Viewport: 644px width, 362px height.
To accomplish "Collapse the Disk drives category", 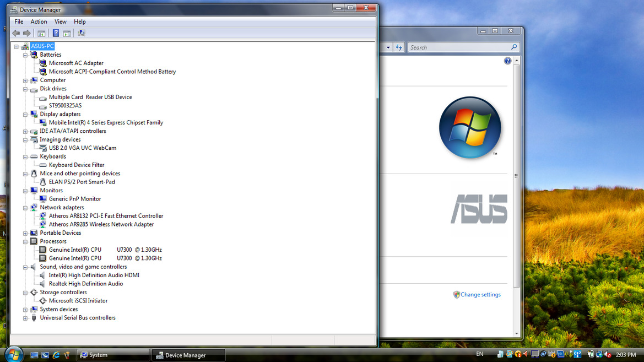I will tap(25, 89).
